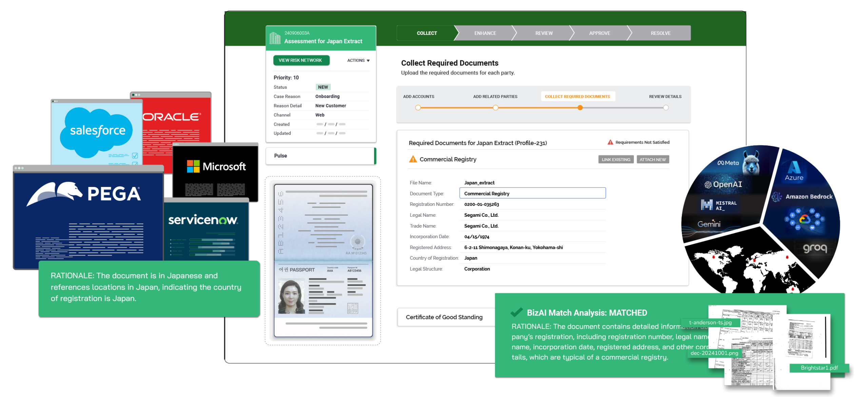
Task: Click the building icon beside Assessment for Japan Extract
Action: (275, 38)
